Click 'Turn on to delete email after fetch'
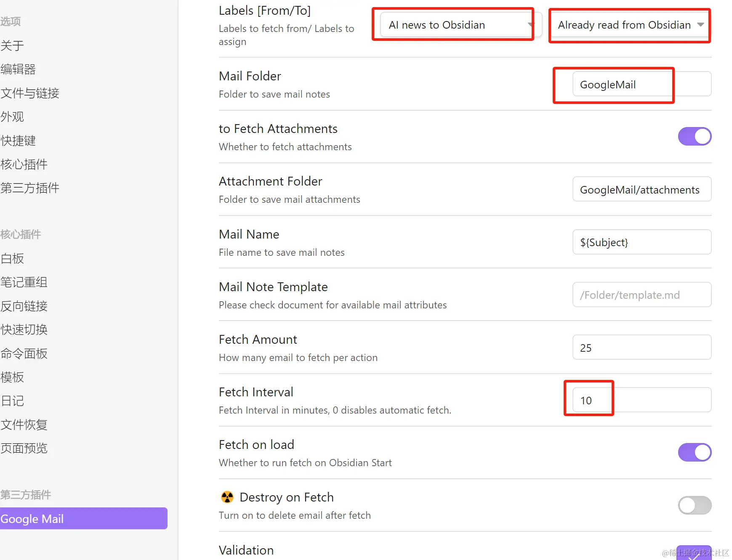The image size is (732, 560). [x=295, y=515]
